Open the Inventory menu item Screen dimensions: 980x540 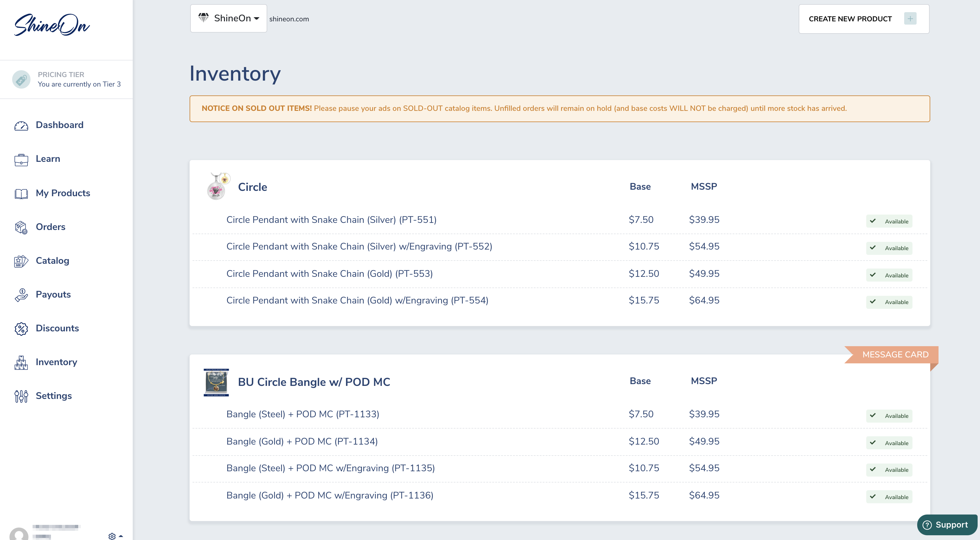pos(56,362)
